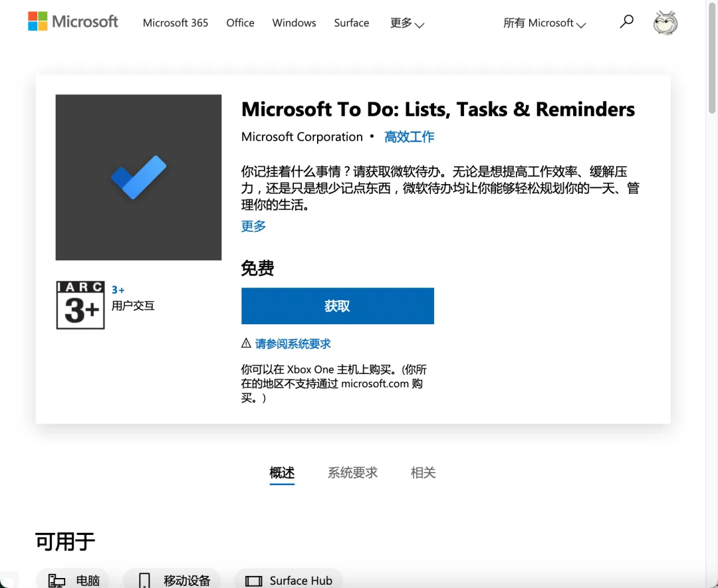Open Microsoft 365 menu item
Image resolution: width=718 pixels, height=588 pixels.
click(x=176, y=23)
